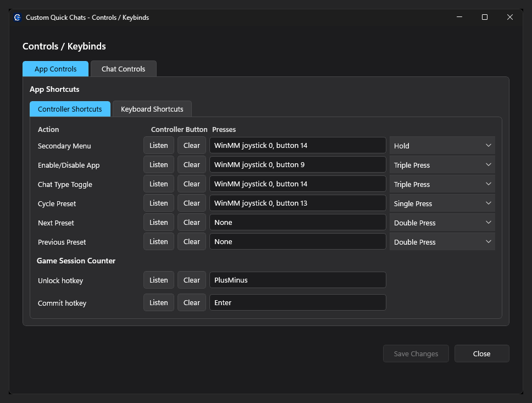Click the Presses column header
Viewport: 532px width, 403px height.
(x=224, y=129)
